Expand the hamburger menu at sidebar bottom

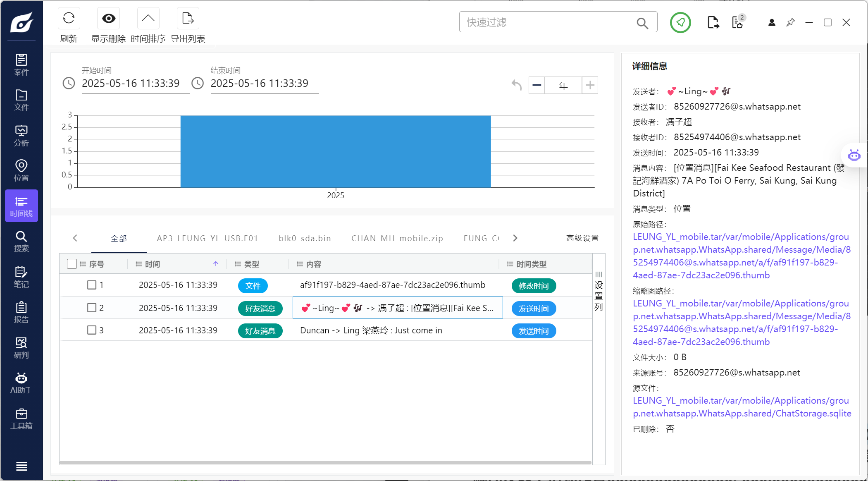click(x=21, y=466)
